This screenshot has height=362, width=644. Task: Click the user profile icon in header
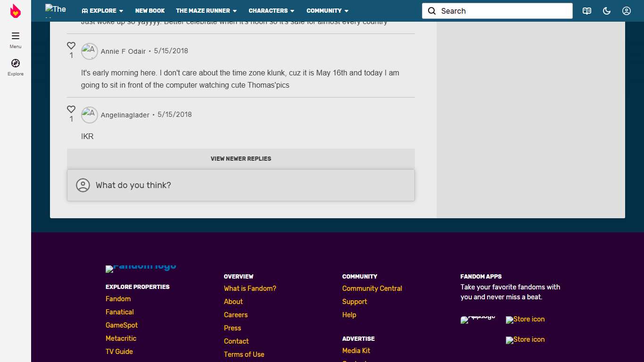click(626, 11)
